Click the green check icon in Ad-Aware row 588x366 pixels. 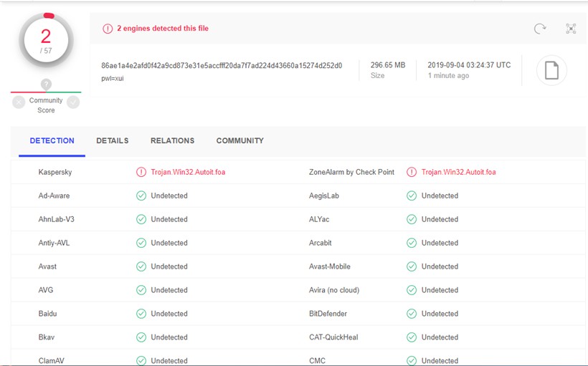[141, 196]
